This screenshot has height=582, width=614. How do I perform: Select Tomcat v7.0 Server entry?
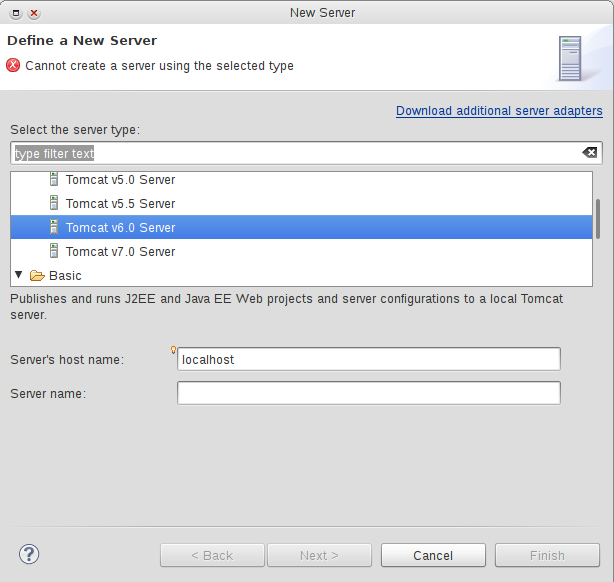point(301,251)
